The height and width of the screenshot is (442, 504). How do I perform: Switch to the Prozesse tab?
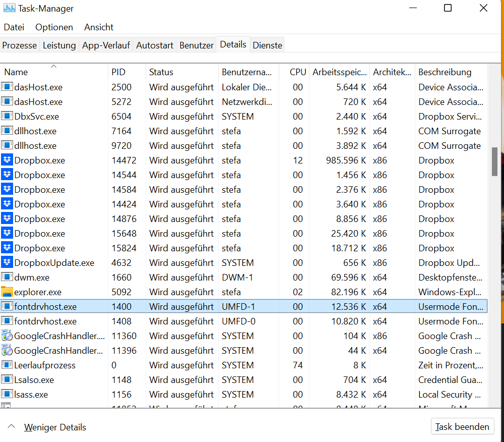pyautogui.click(x=19, y=45)
